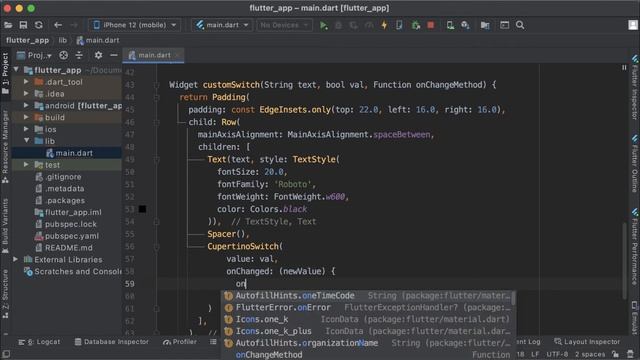Expand the android folder arrow
Image resolution: width=640 pixels, height=360 pixels.
26,105
